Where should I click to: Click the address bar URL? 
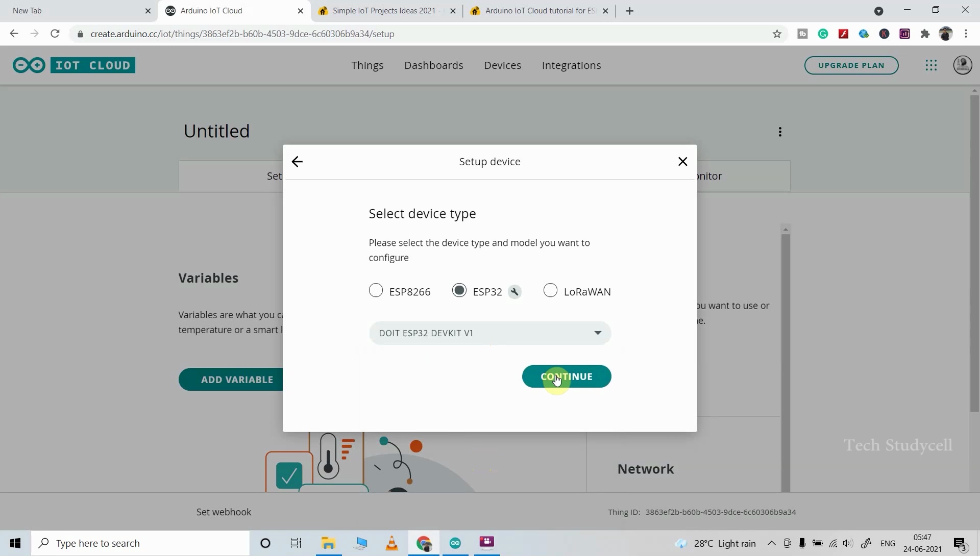click(x=242, y=34)
